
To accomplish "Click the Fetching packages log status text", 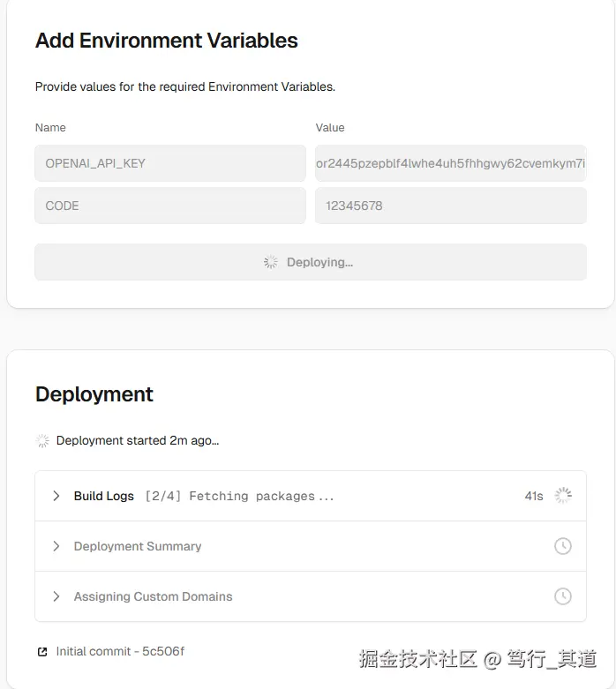I will coord(240,496).
